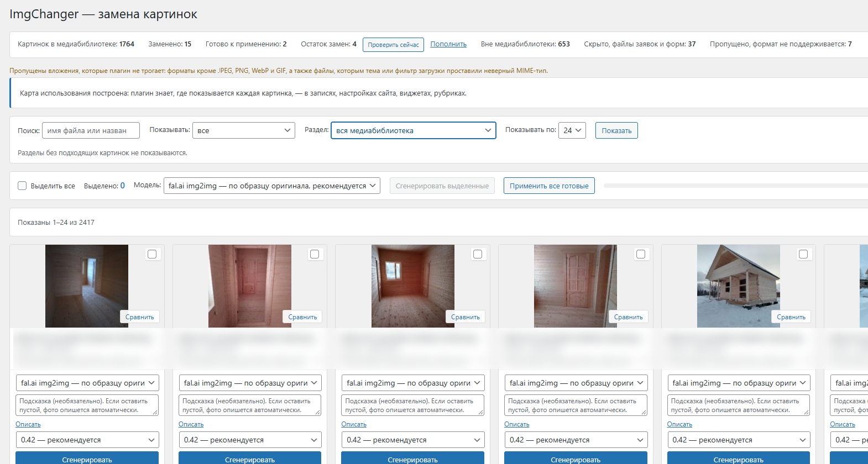The width and height of the screenshot is (868, 464).
Task: Click "Сравнить" on the wooden panel door image
Action: (x=628, y=317)
